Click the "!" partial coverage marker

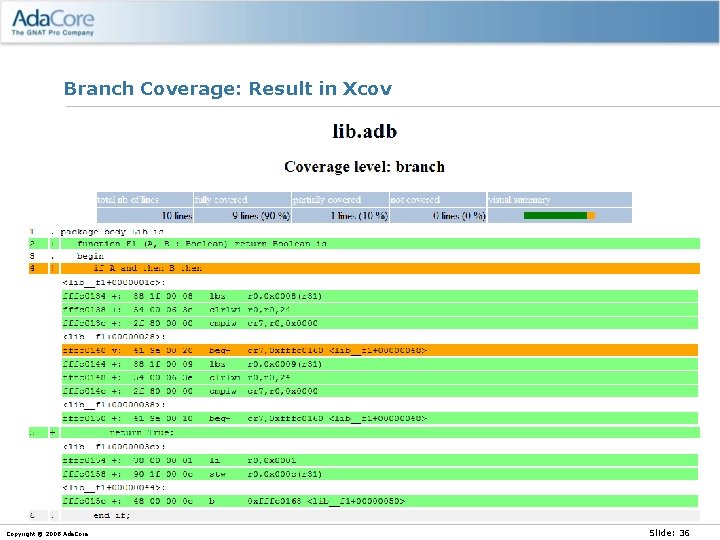(53, 268)
